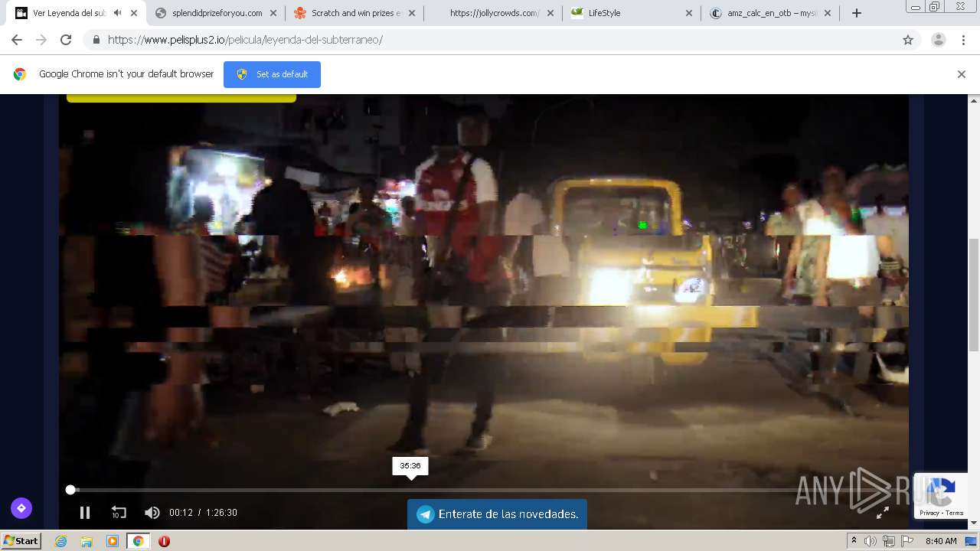
Task: Click the page scrollbar thumb
Action: (x=974, y=295)
